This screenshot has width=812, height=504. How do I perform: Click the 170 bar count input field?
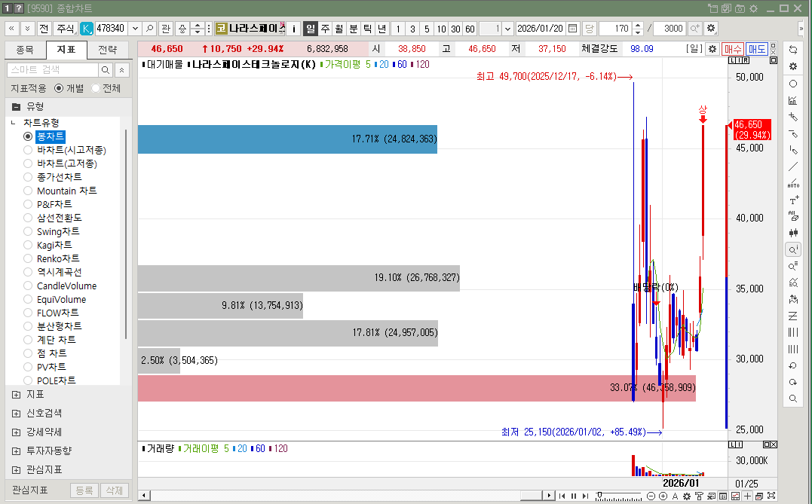point(616,29)
